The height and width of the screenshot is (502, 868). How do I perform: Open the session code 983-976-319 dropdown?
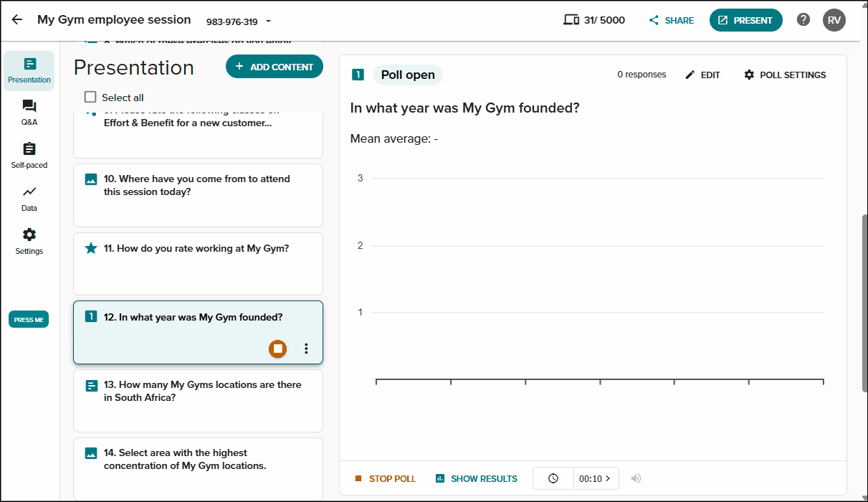tap(239, 22)
